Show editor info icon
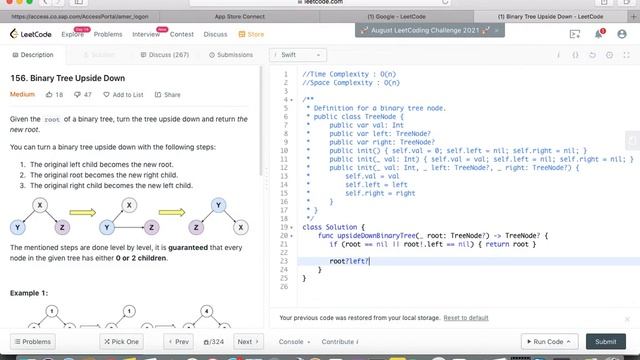This screenshot has width=640, height=360. click(x=558, y=55)
